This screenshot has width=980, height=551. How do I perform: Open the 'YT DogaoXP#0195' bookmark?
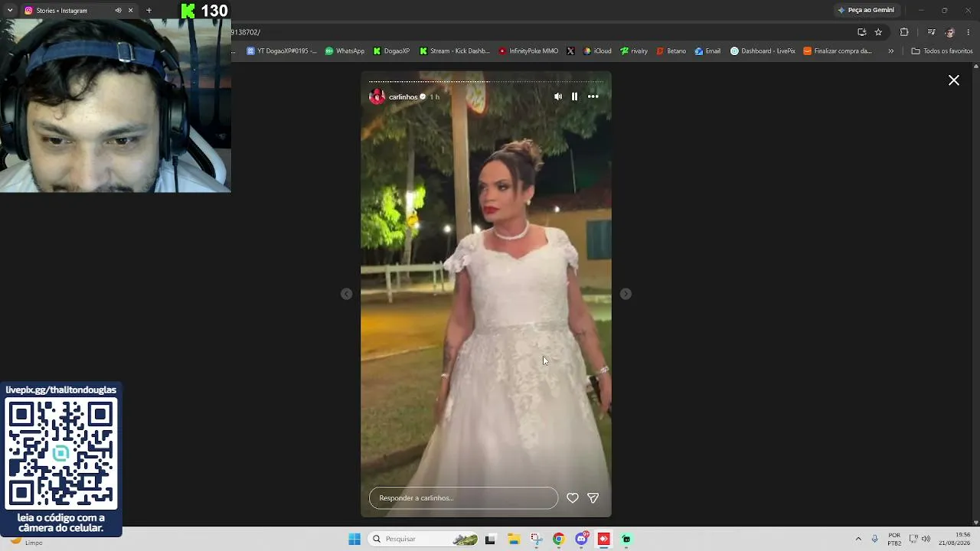281,51
